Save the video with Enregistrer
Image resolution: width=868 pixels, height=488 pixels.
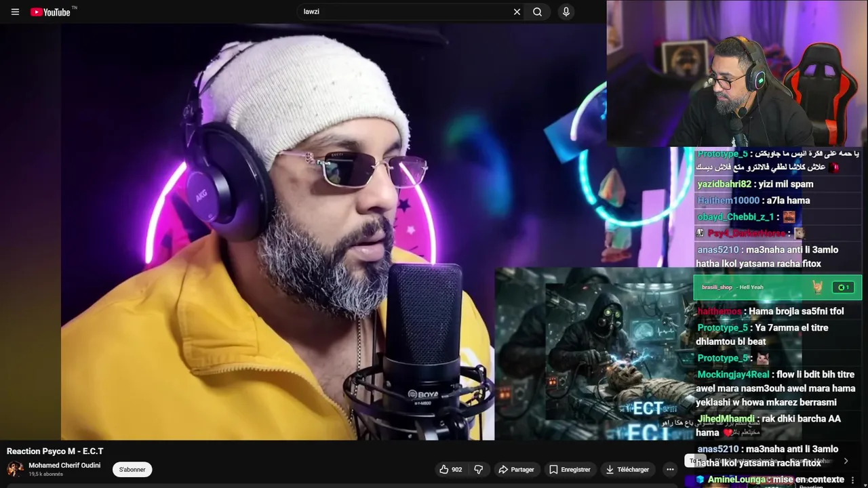pos(570,469)
